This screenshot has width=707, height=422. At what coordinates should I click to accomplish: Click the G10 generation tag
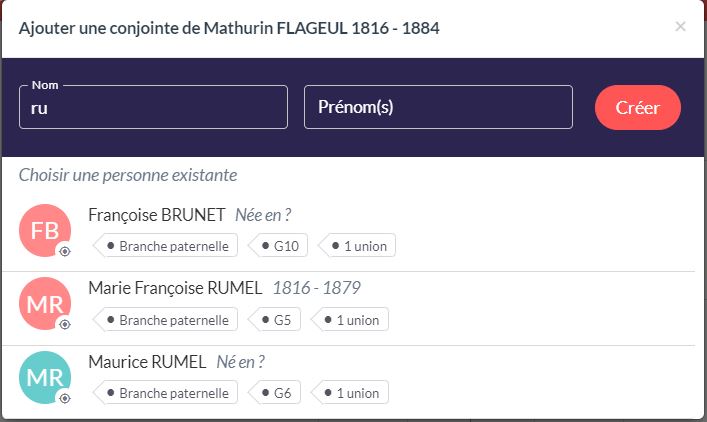pyautogui.click(x=279, y=246)
